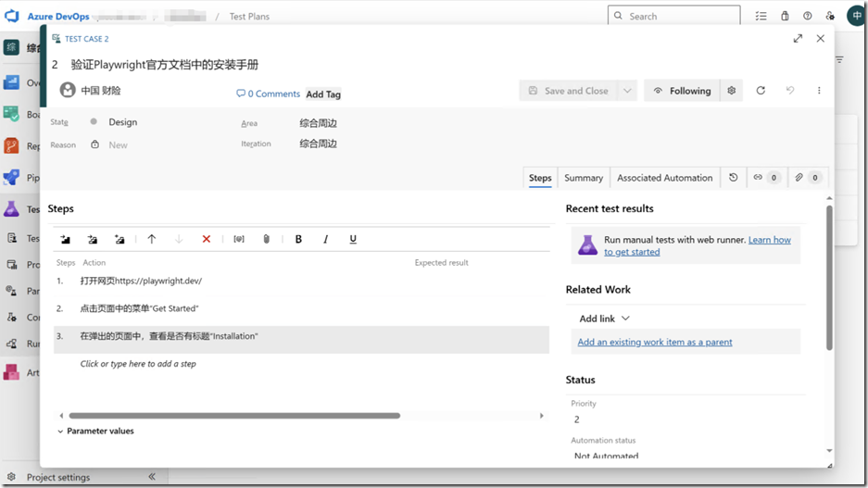Switch to the Steps tab
868x488 pixels.
pyautogui.click(x=540, y=178)
